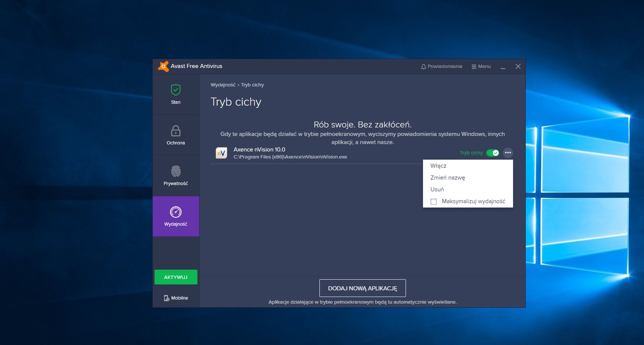Open the three-dots options for nVision
Screen dimensions: 644x345
pos(508,153)
